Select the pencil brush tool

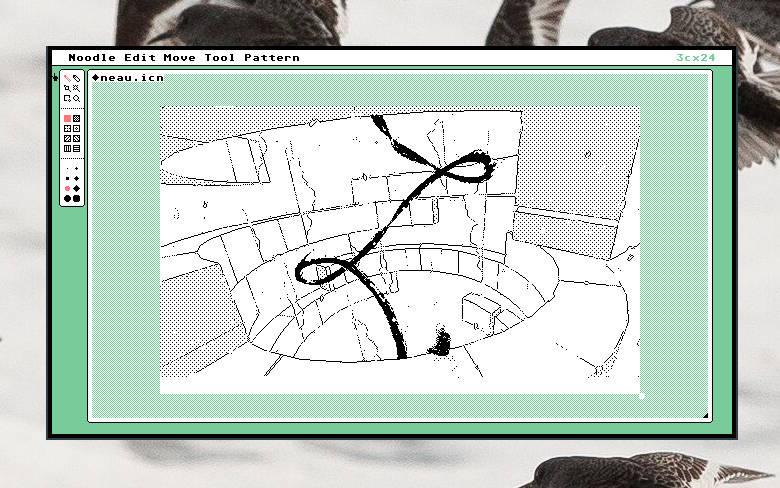click(x=67, y=78)
